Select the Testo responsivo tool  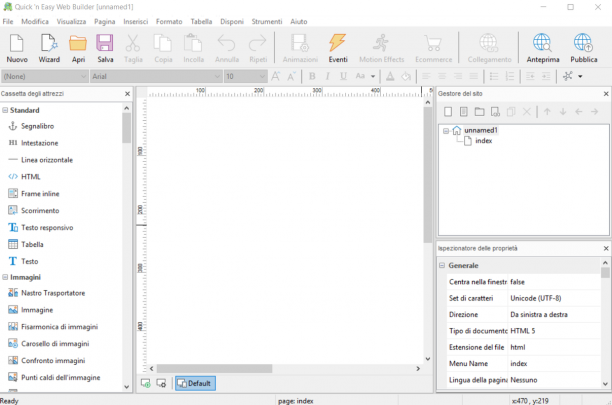coord(41,227)
